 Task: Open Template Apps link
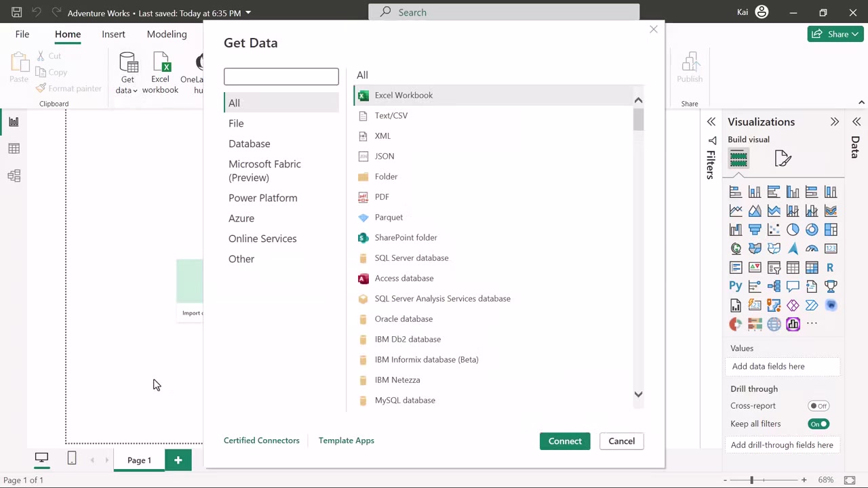[347, 441]
